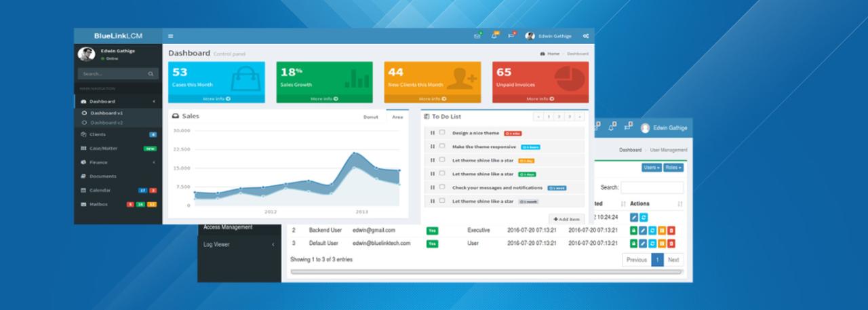Open Case/Matter in the sidebar
This screenshot has width=868, height=310.
click(x=118, y=148)
